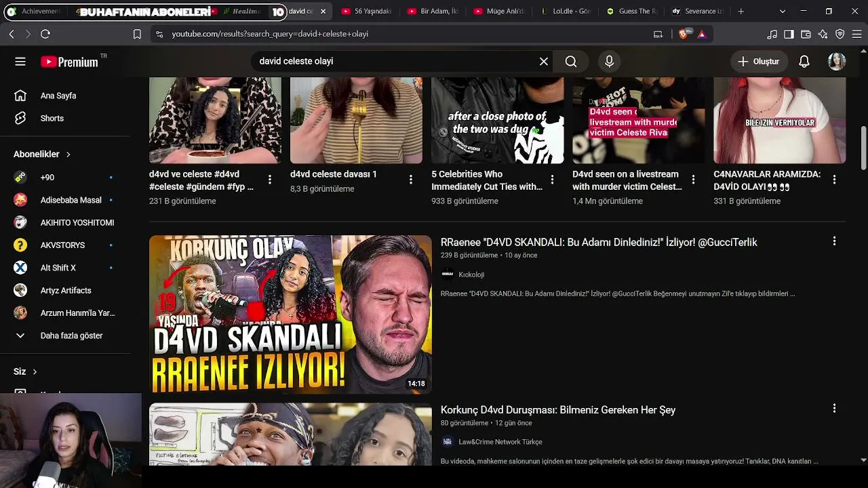Open AKVSTORYS channel avatar
This screenshot has height=488, width=868.
[x=20, y=245]
